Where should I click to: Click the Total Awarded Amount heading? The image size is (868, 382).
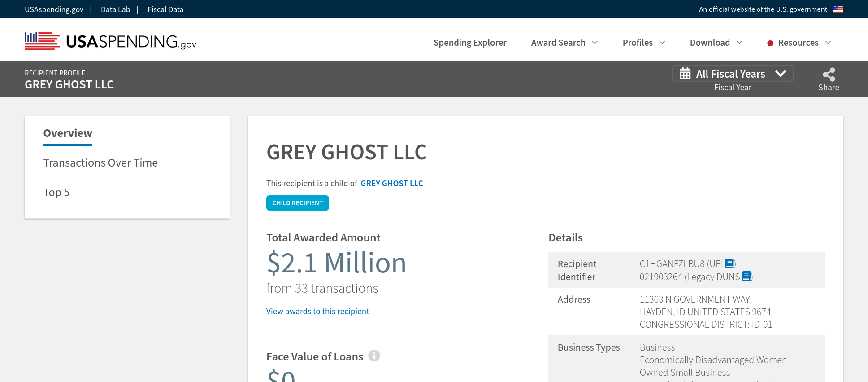click(x=323, y=237)
